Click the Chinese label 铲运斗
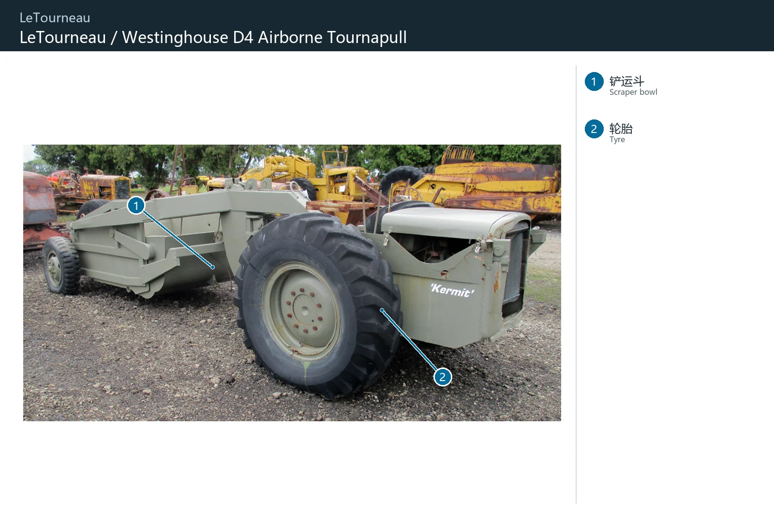 click(x=626, y=81)
